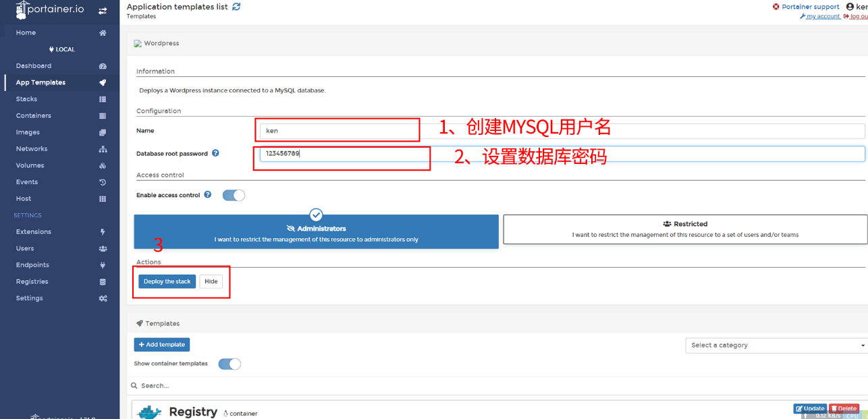Click the Registry template title
The height and width of the screenshot is (419, 868).
193,412
